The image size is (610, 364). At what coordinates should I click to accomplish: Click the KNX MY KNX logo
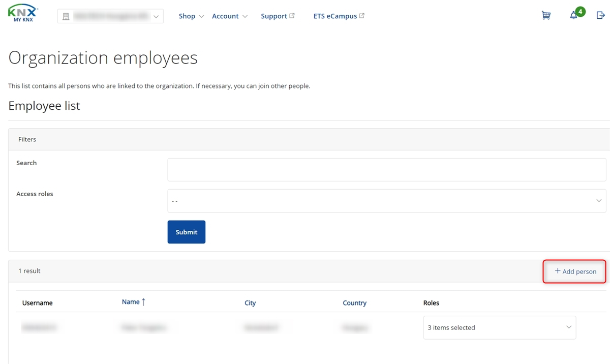coord(23,14)
